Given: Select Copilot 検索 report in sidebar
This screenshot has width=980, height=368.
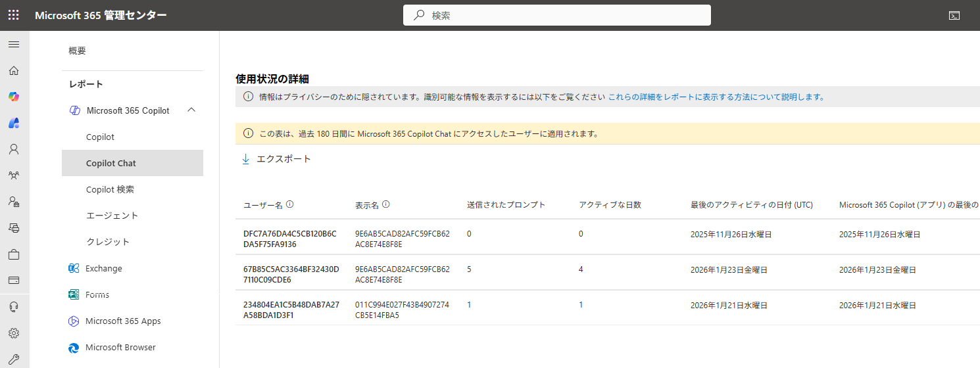Looking at the screenshot, I should [x=110, y=189].
